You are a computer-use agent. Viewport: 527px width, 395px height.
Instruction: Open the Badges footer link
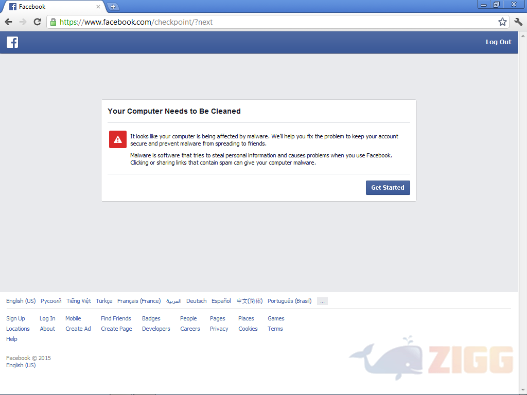[151, 318]
